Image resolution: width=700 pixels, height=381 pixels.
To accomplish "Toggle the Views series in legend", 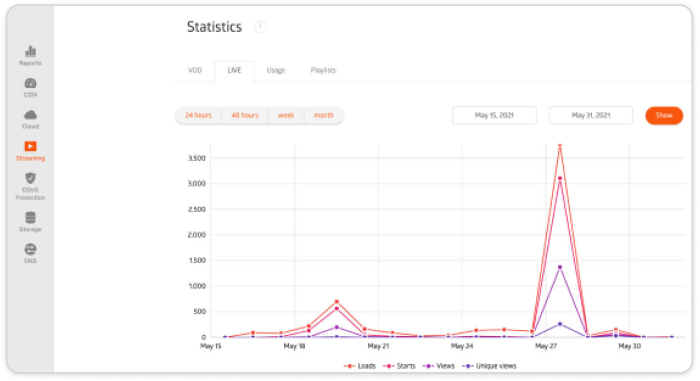I will point(438,366).
